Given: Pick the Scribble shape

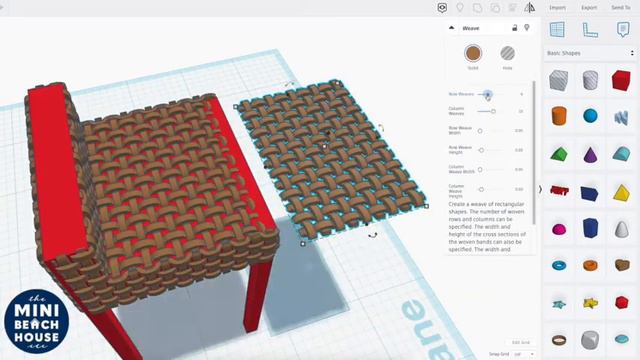Looking at the screenshot, I should point(621,118).
